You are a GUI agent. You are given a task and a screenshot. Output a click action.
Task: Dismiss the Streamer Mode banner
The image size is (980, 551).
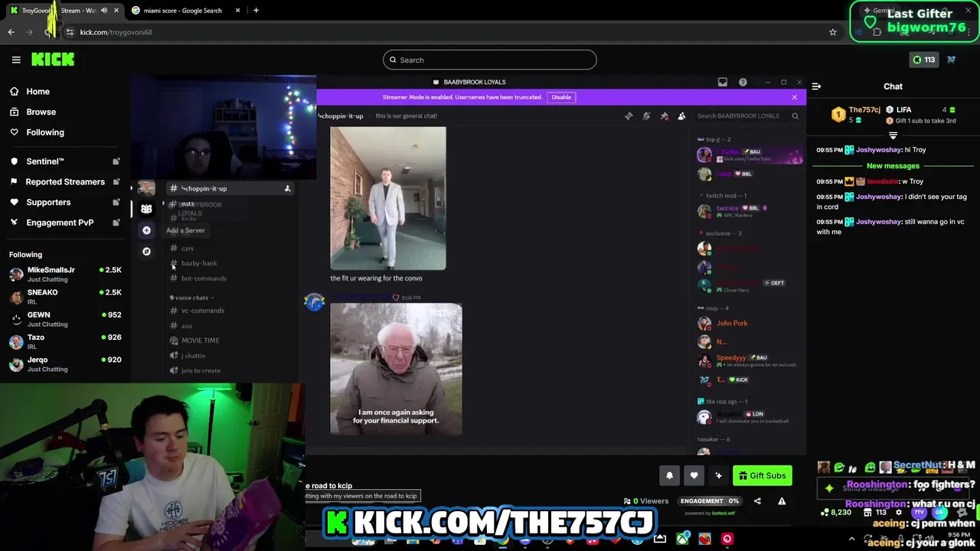[794, 97]
